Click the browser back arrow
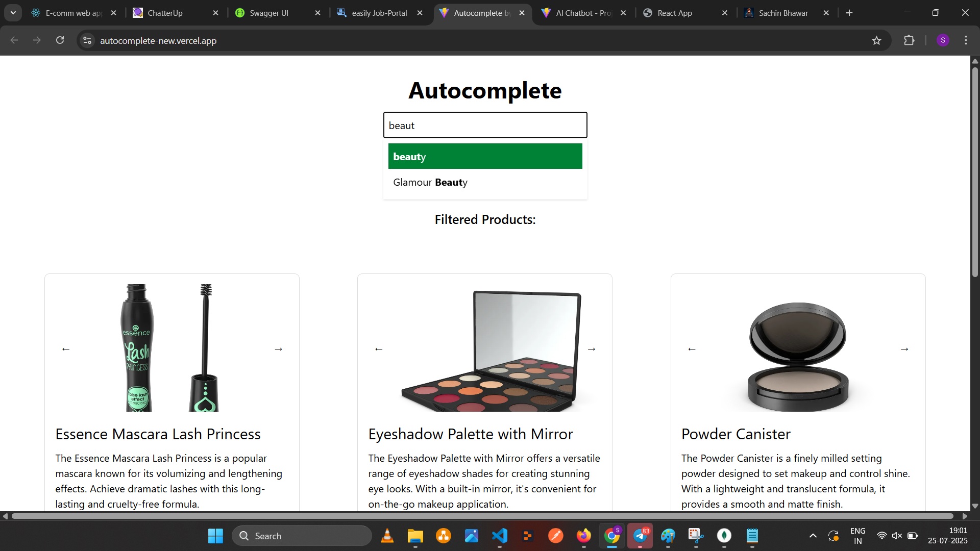Viewport: 980px width, 551px height. [x=14, y=40]
